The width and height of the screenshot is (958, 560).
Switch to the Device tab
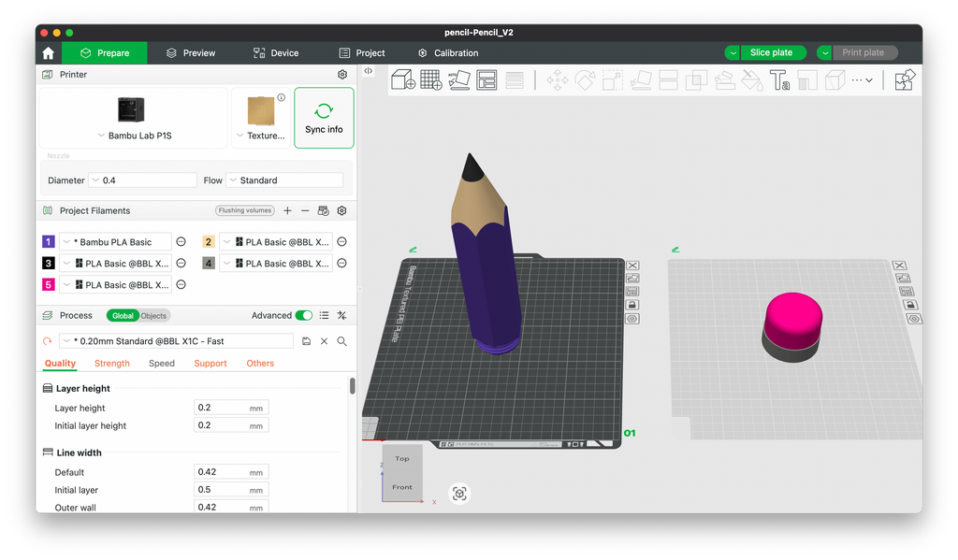(x=276, y=53)
